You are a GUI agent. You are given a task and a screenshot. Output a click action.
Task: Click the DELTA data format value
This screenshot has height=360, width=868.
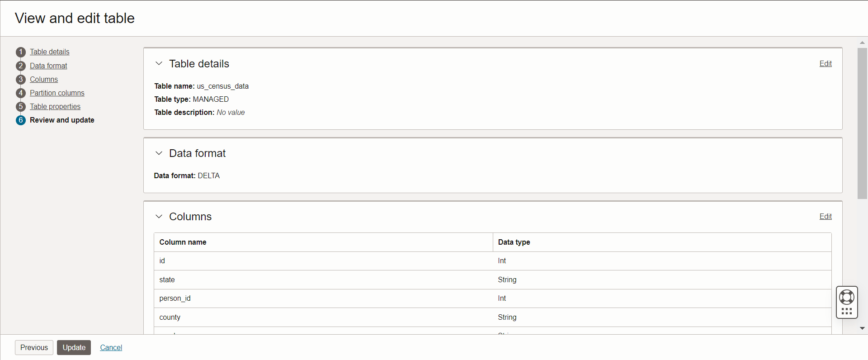pyautogui.click(x=208, y=176)
